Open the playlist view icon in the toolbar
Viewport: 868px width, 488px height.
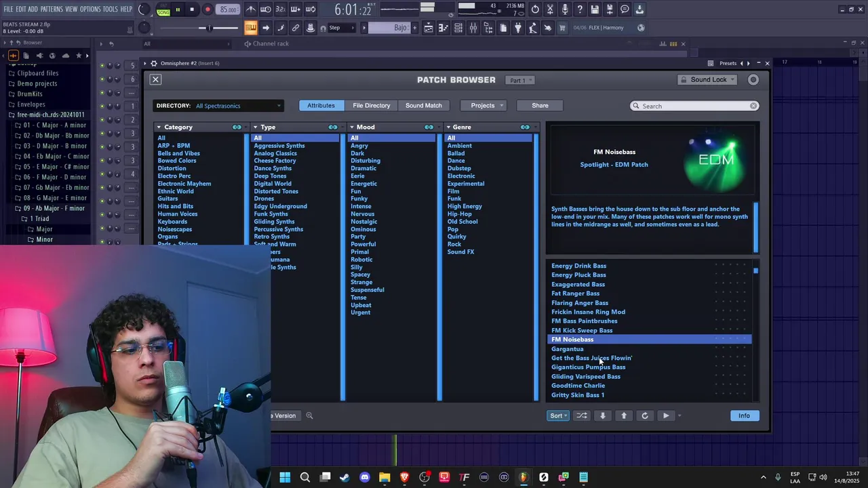[429, 28]
